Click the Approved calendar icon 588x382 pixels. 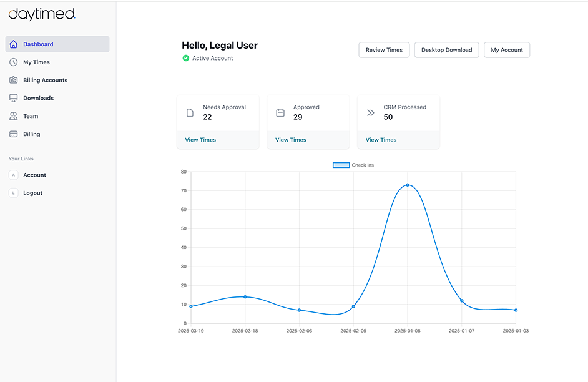(x=280, y=113)
